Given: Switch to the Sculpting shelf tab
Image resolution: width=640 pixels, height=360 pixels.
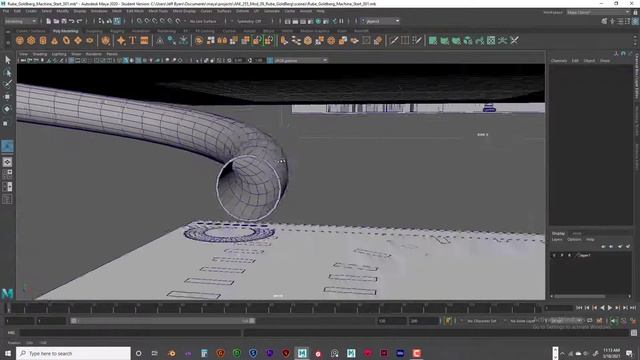Looking at the screenshot, I should click(x=94, y=31).
